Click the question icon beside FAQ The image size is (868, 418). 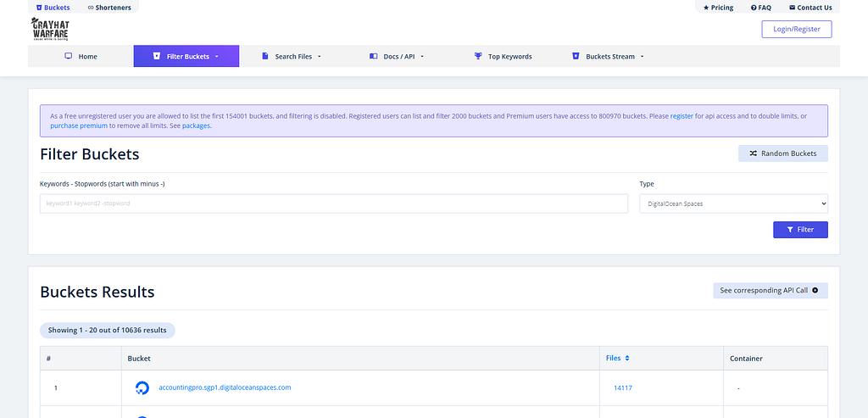point(754,8)
